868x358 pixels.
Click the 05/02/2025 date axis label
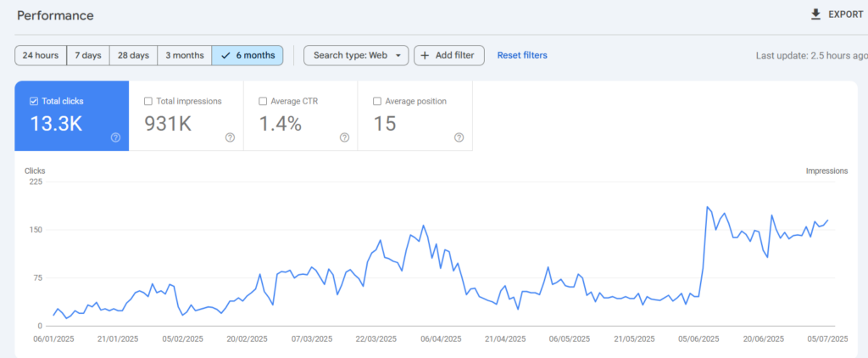pos(183,338)
